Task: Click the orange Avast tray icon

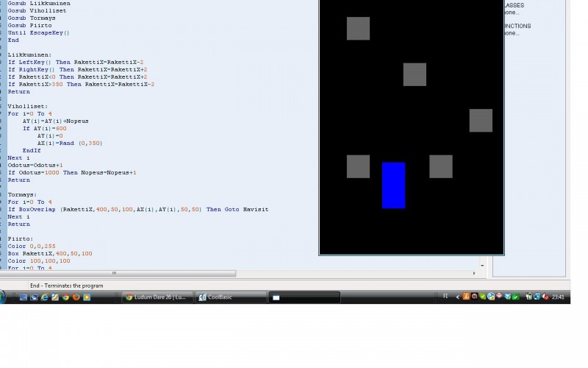Action: click(x=466, y=297)
